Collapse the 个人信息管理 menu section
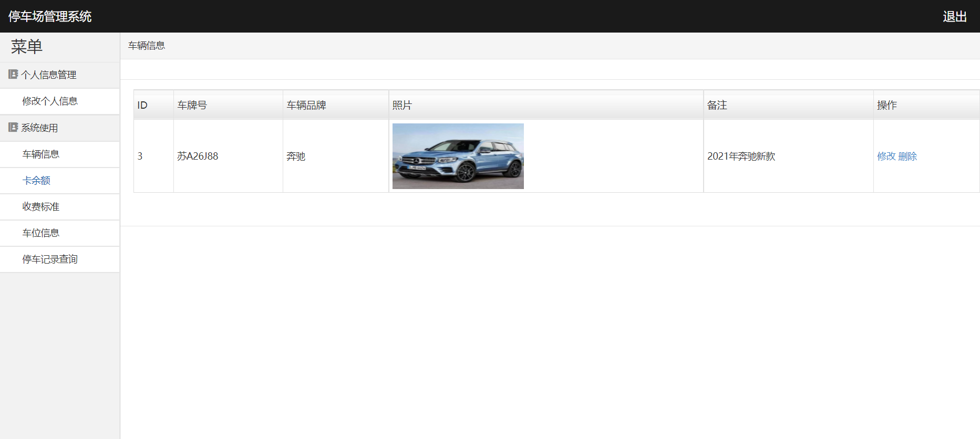980x439 pixels. (x=60, y=75)
